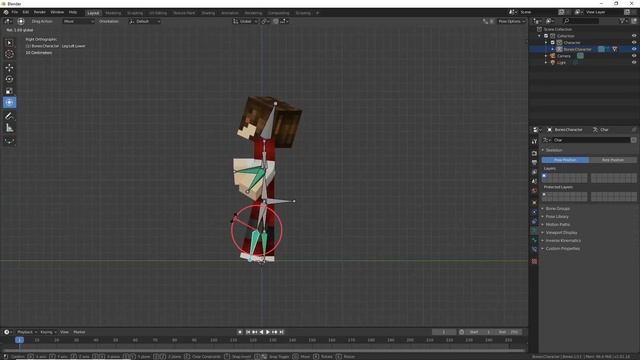Jump to the timeline end frame
Viewport: 640px width, 360px height.
282,332
